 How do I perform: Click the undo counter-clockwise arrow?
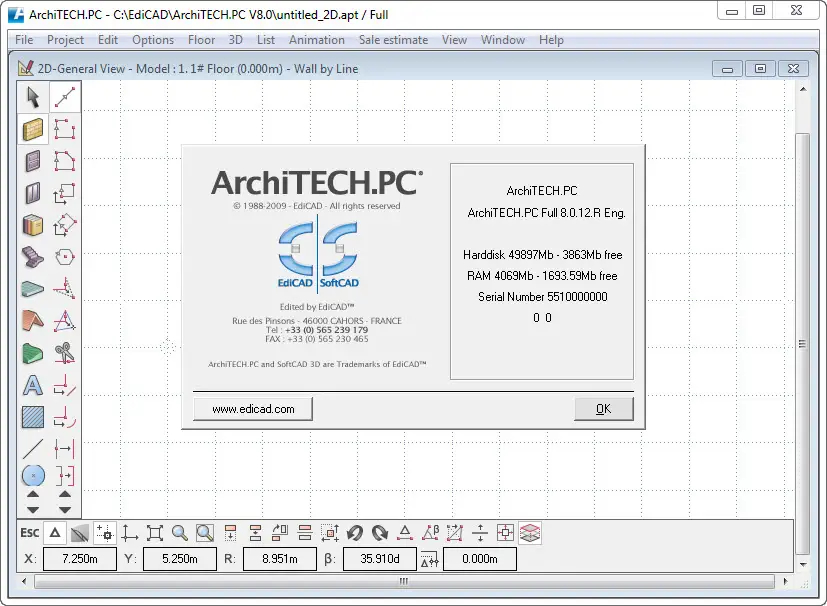coord(355,533)
